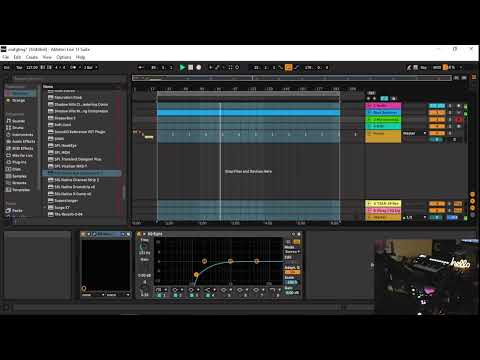Toggle the orange Loop switch

(x=288, y=67)
